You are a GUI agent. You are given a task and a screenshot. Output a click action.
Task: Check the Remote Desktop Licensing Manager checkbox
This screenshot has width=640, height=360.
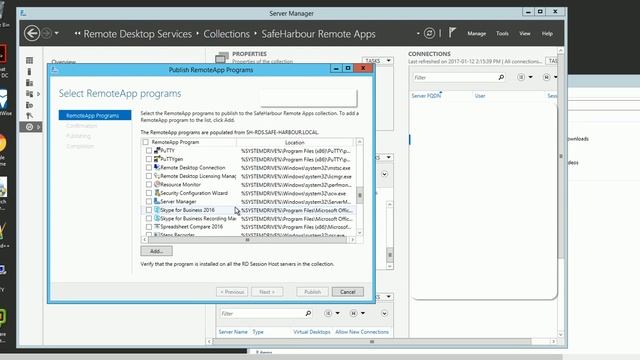point(149,176)
